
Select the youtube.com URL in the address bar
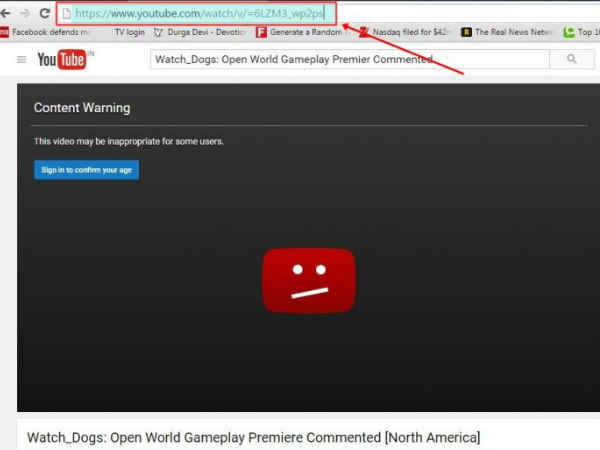199,13
